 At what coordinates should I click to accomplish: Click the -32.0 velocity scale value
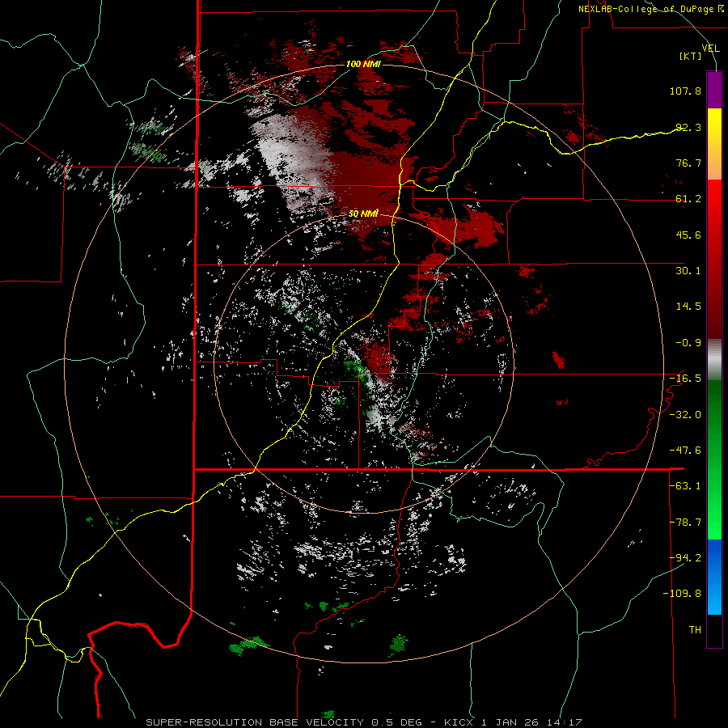685,415
